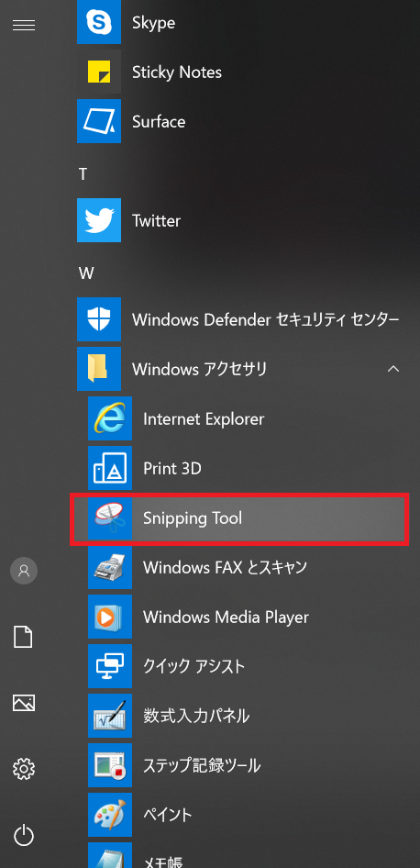The width and height of the screenshot is (420, 868).
Task: Click the クイック アシスト icon
Action: [110, 666]
